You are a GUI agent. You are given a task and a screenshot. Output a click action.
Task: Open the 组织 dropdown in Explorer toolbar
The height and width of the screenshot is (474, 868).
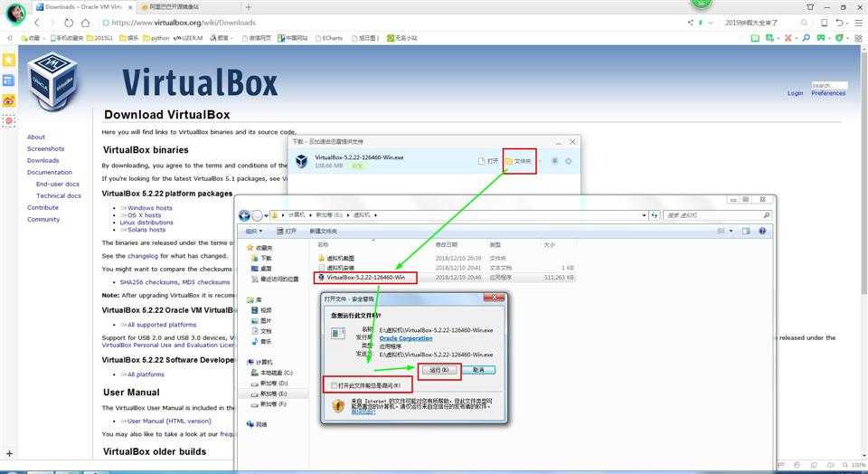pos(253,231)
